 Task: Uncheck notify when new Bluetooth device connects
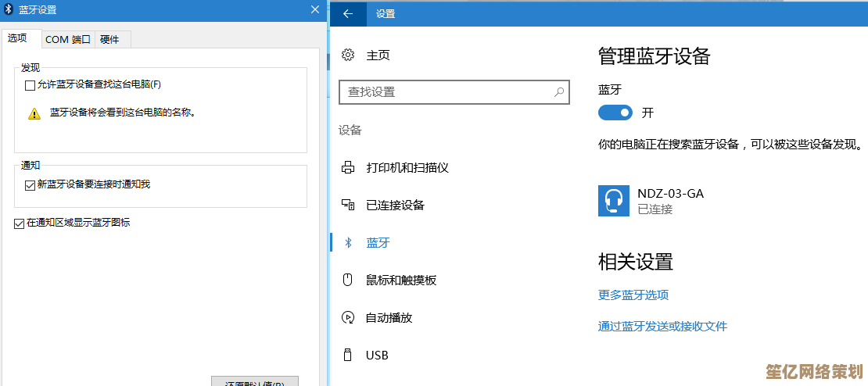pos(30,185)
